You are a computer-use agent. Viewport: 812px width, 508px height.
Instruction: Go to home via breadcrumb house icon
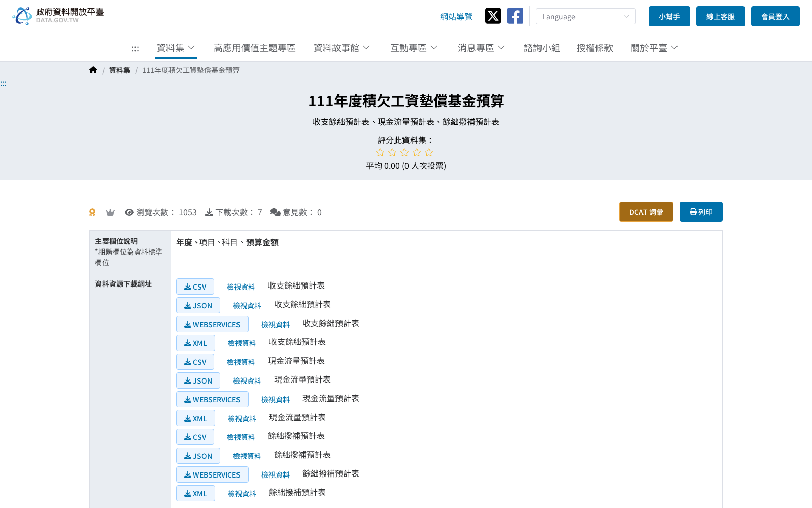click(x=93, y=70)
